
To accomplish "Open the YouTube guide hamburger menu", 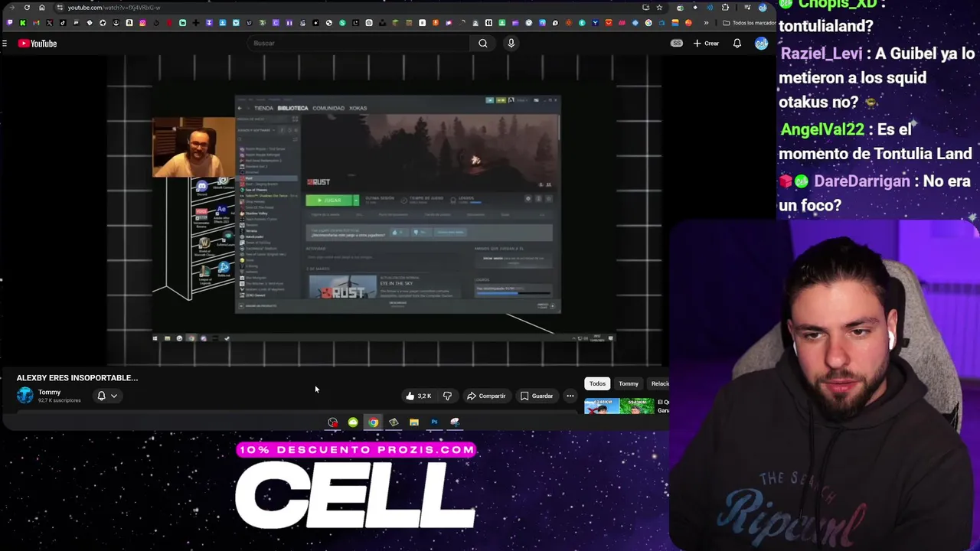I will pyautogui.click(x=5, y=44).
